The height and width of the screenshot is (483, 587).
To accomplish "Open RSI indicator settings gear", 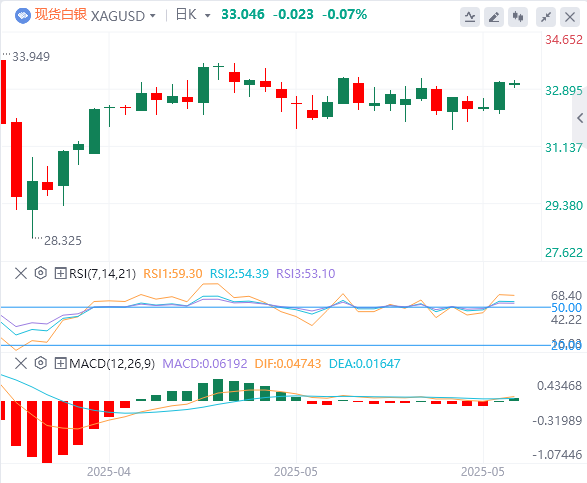I will (40, 273).
